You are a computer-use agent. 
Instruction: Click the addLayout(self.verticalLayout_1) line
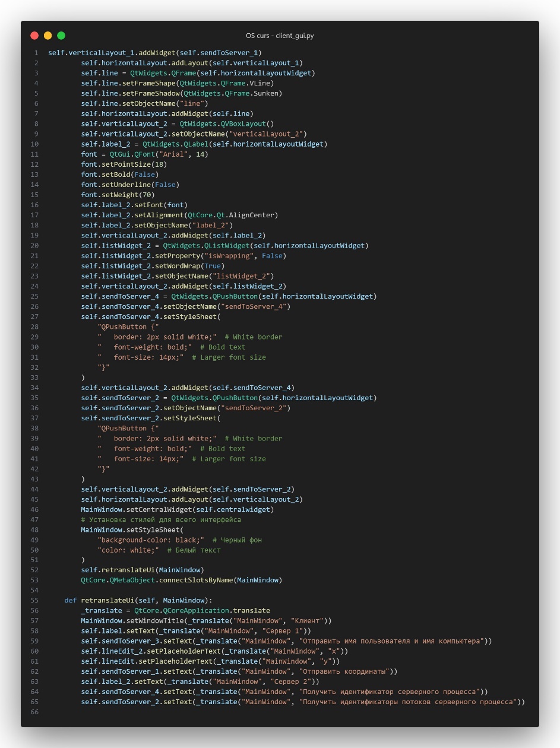(192, 63)
